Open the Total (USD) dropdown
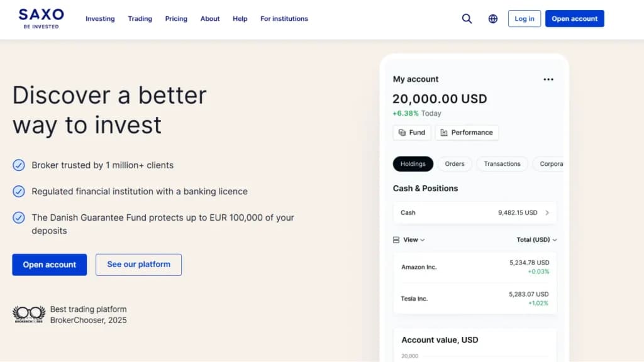 pyautogui.click(x=536, y=239)
